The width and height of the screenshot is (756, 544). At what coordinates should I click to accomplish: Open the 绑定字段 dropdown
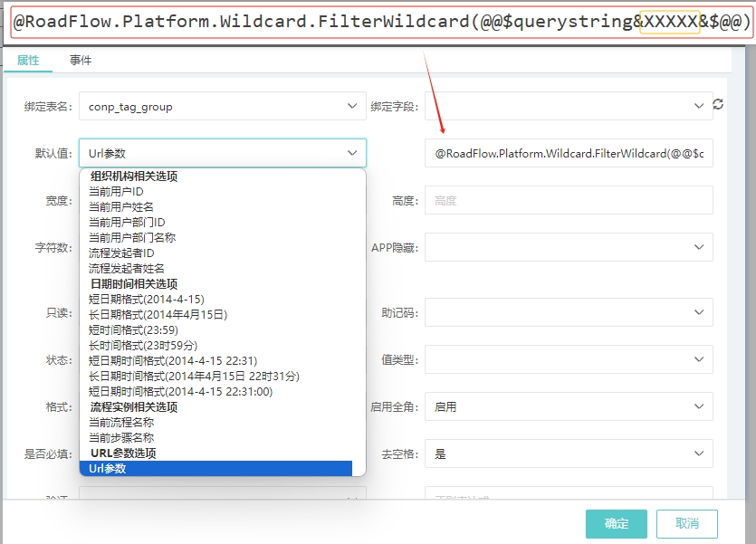[569, 106]
